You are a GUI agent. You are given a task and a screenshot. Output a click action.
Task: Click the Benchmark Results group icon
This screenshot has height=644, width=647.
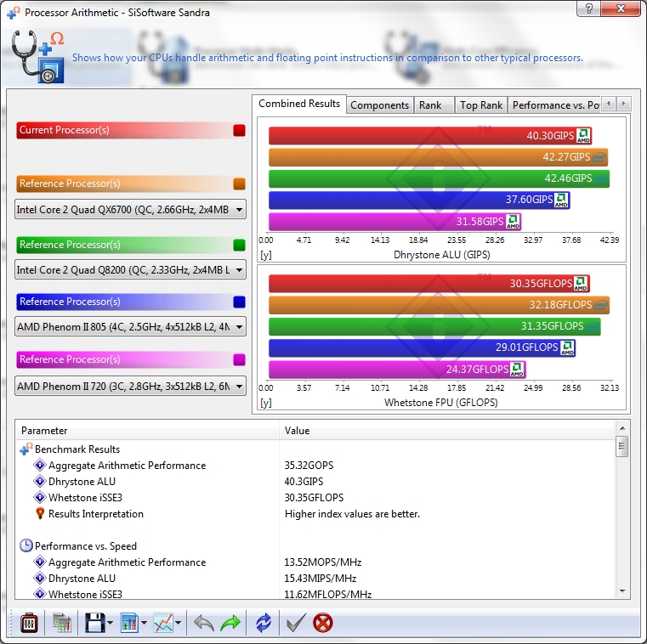click(26, 449)
